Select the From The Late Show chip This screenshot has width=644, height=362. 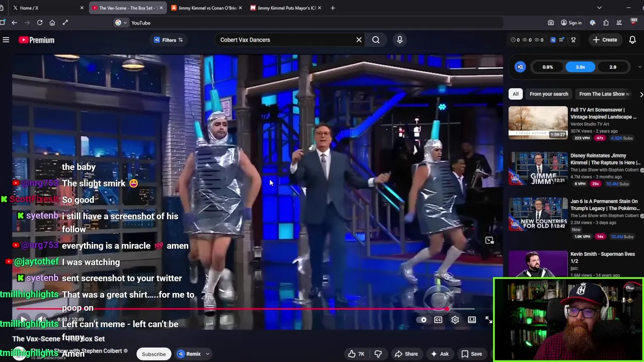[605, 94]
